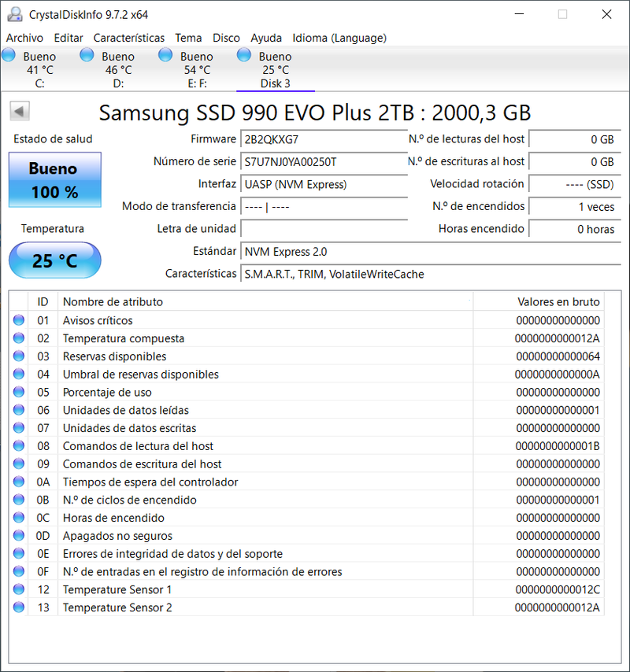
Task: Click status dot for Apagados no seguros
Action: click(18, 536)
